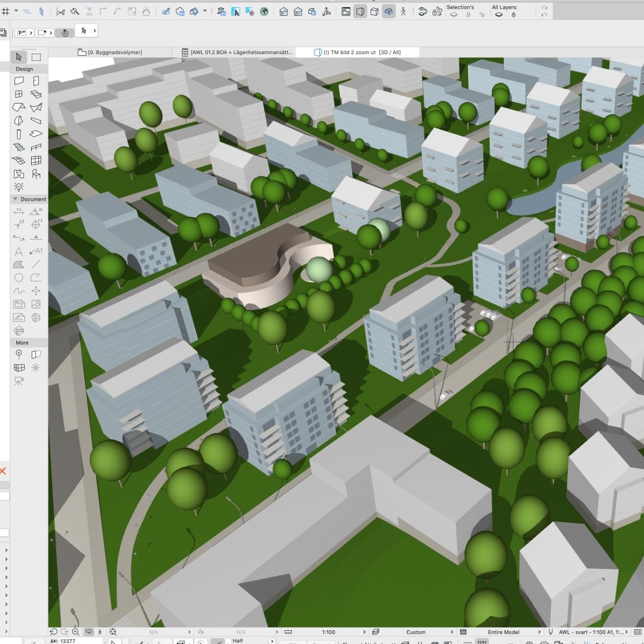Select the Line tool

point(36,264)
